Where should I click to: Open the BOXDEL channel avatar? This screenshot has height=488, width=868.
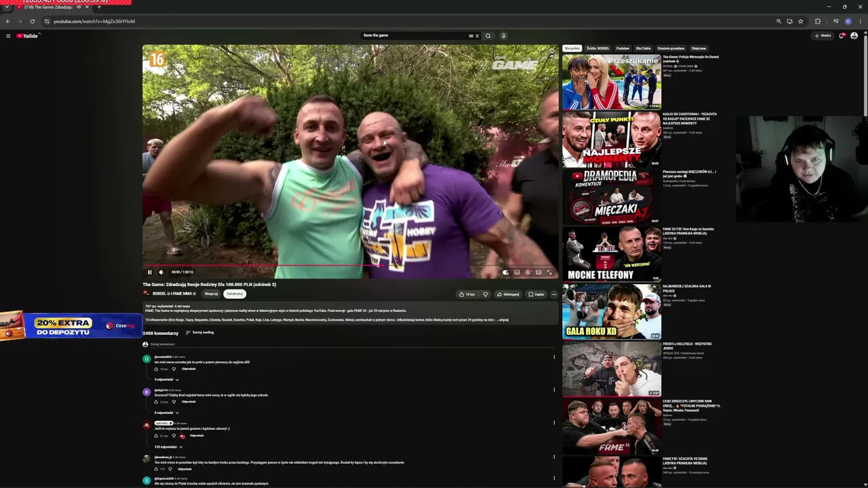pyautogui.click(x=146, y=293)
